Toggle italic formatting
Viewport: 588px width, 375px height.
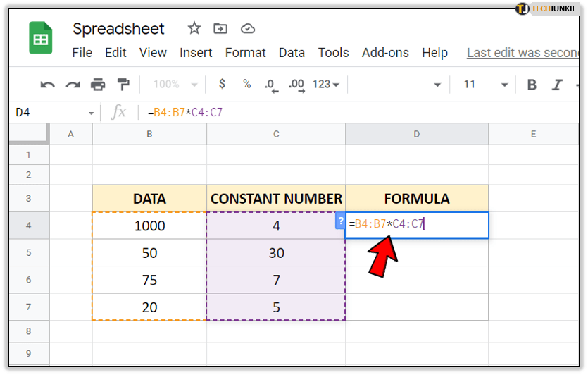(x=557, y=85)
